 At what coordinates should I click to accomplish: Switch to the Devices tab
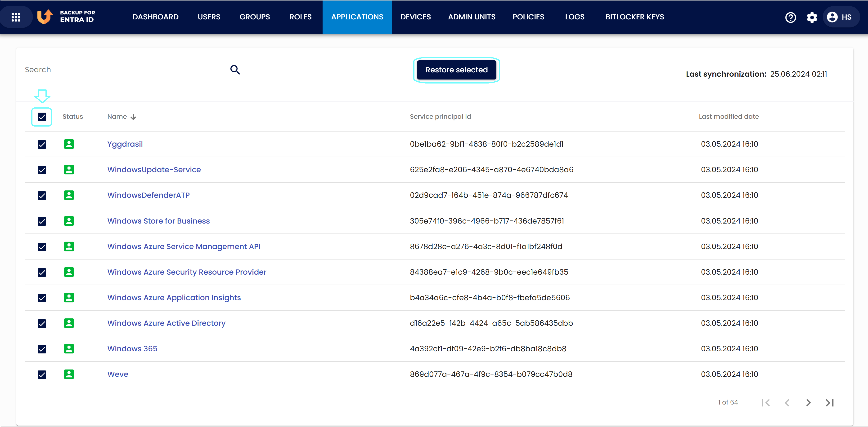(x=415, y=17)
